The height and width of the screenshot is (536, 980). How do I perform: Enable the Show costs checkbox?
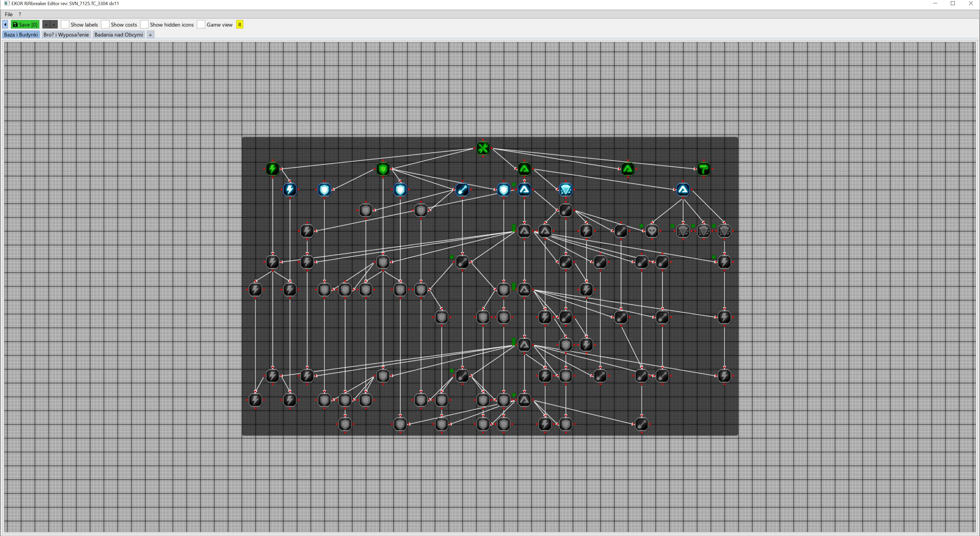pyautogui.click(x=105, y=24)
